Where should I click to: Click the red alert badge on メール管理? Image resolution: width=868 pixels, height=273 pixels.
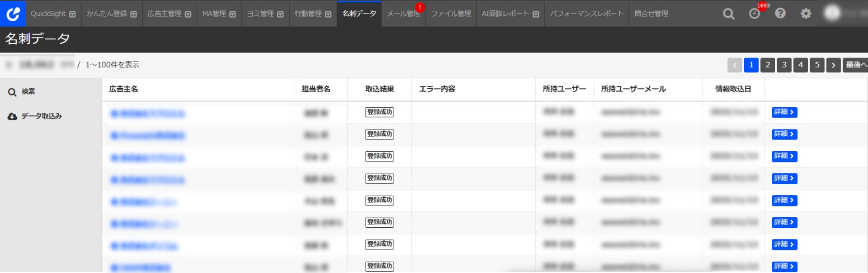[x=420, y=7]
